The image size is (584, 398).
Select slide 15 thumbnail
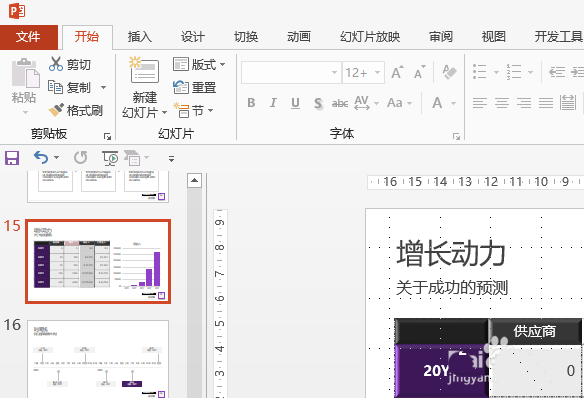coord(98,261)
